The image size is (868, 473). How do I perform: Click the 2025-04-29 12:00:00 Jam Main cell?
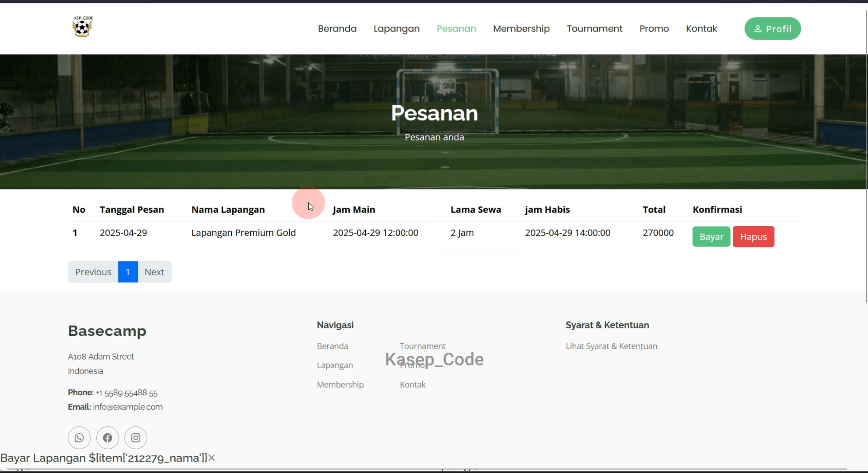375,233
